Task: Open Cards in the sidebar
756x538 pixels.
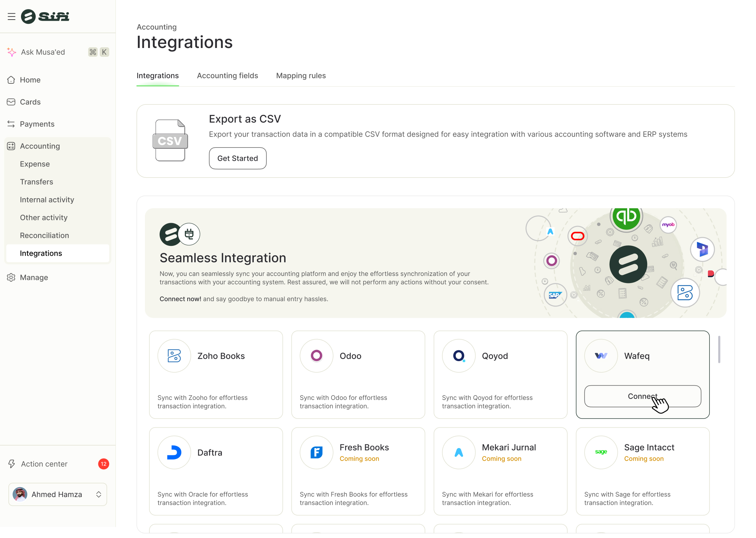Action: coord(58,102)
